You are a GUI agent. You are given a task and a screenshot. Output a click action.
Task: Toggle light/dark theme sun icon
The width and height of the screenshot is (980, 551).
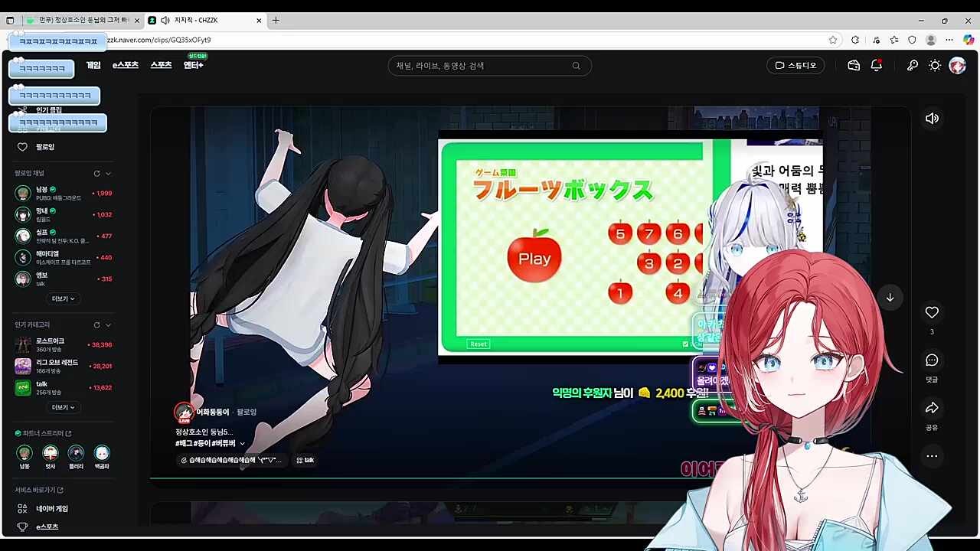coord(935,66)
